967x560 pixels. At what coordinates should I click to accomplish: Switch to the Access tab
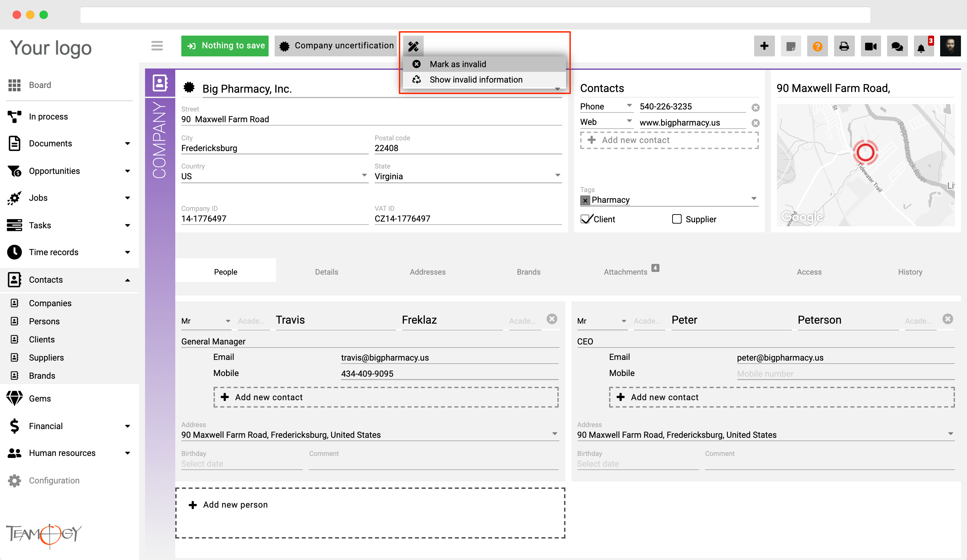pos(809,272)
